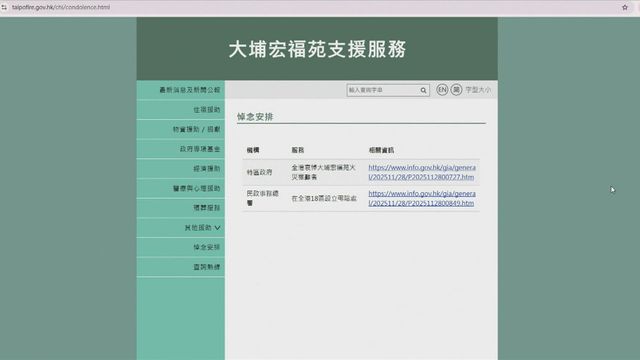Open the site info icon beside the URL
Viewport: 640px width, 360px height.
[4, 7]
